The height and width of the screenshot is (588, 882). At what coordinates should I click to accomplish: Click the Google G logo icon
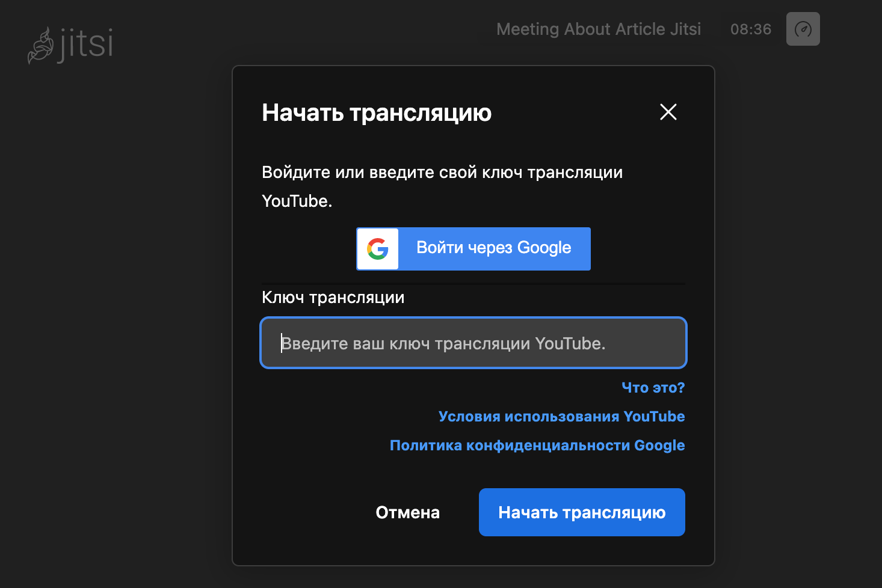click(378, 248)
